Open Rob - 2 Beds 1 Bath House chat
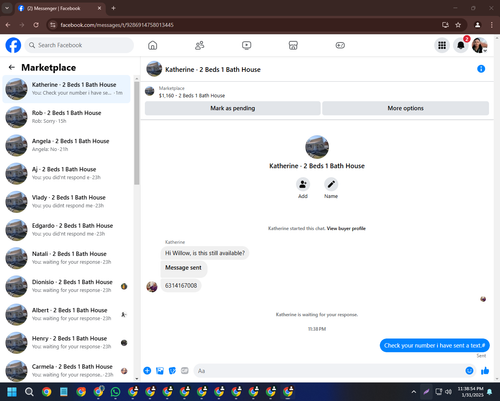This screenshot has width=500, height=401. pyautogui.click(x=66, y=117)
